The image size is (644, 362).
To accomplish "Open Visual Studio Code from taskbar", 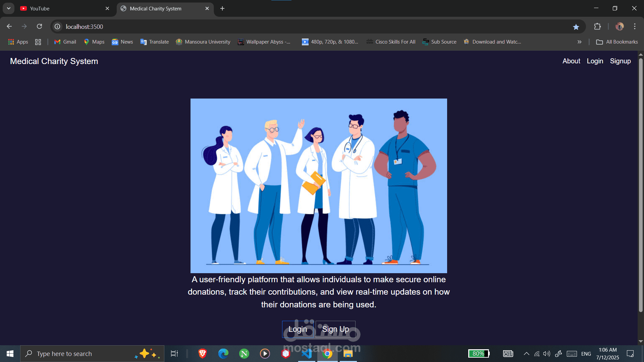I will click(x=306, y=354).
